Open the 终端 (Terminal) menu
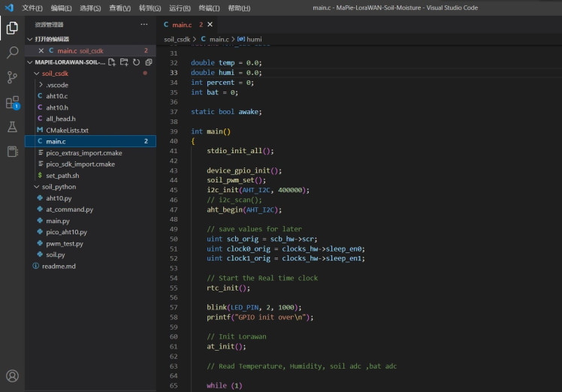Screen dimensions: 562x392 210,8
